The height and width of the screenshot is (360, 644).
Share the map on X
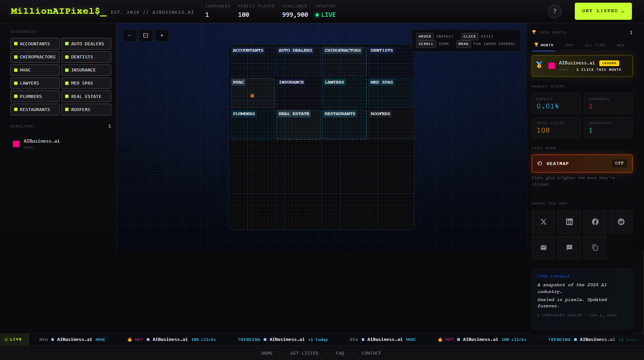point(543,222)
